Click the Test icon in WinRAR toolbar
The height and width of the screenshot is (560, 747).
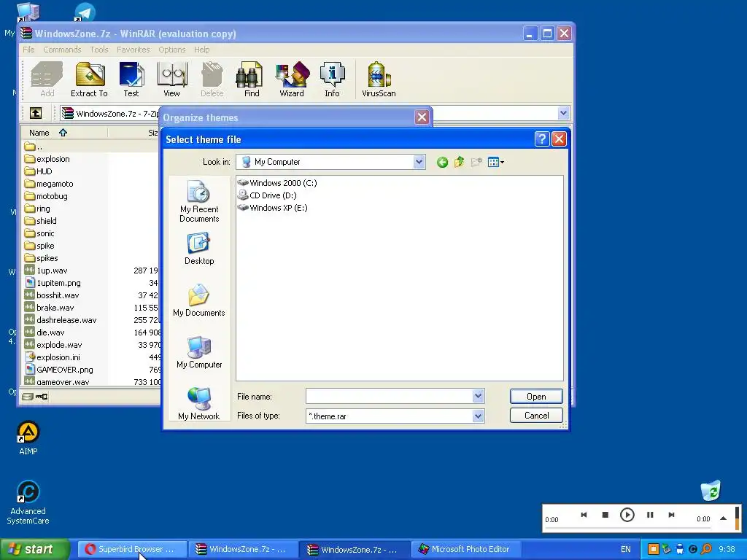click(x=131, y=80)
